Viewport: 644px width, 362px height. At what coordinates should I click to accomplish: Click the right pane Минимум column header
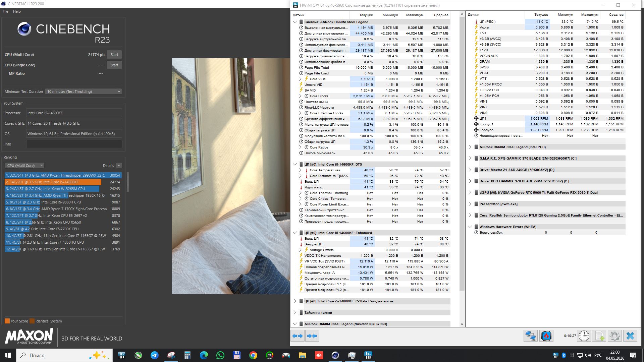tap(562, 15)
